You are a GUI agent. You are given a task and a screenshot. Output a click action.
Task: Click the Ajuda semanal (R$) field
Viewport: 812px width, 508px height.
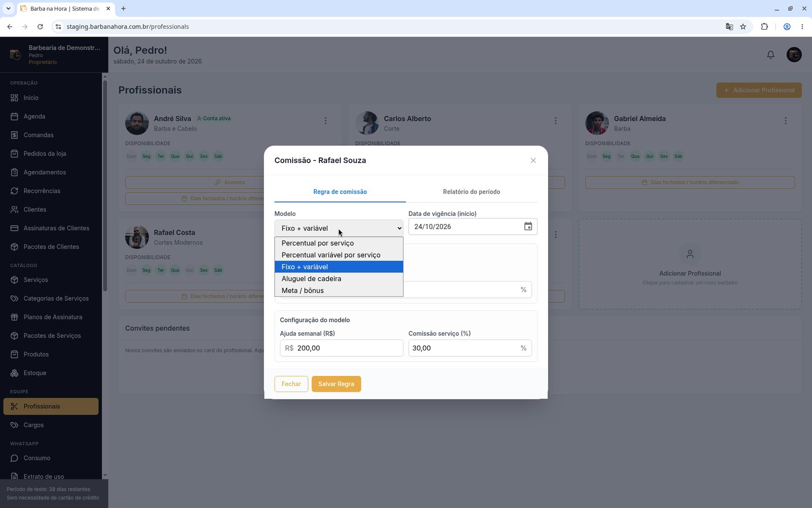click(342, 348)
